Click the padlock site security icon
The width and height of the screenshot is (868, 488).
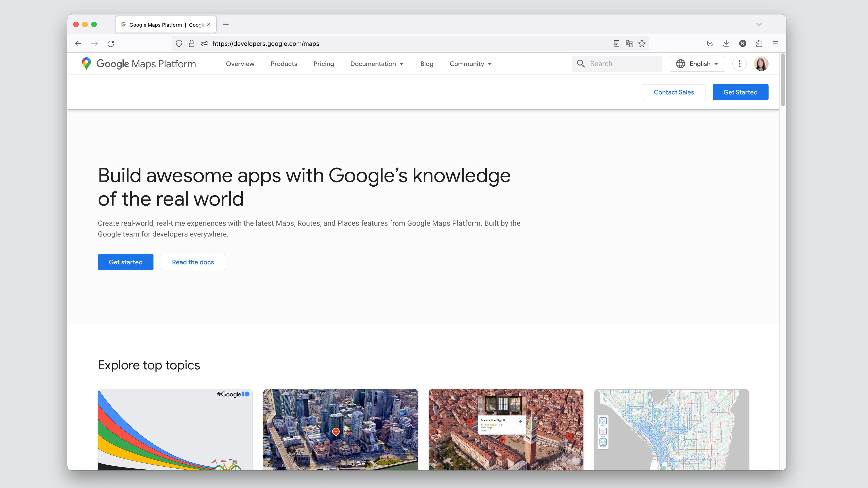pyautogui.click(x=191, y=43)
